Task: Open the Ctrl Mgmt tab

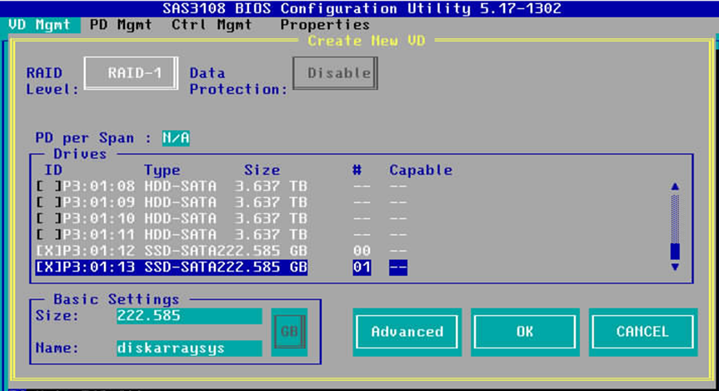Action: pos(211,25)
